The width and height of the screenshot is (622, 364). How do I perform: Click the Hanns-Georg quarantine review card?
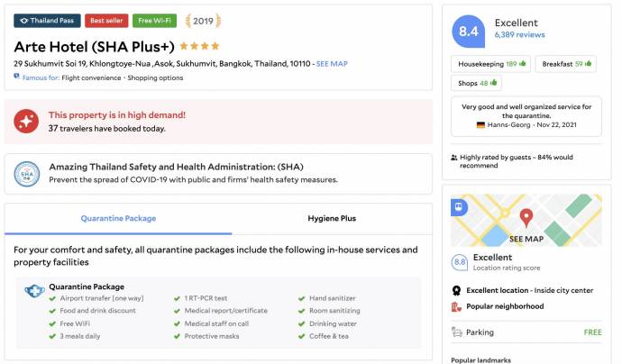point(526,116)
